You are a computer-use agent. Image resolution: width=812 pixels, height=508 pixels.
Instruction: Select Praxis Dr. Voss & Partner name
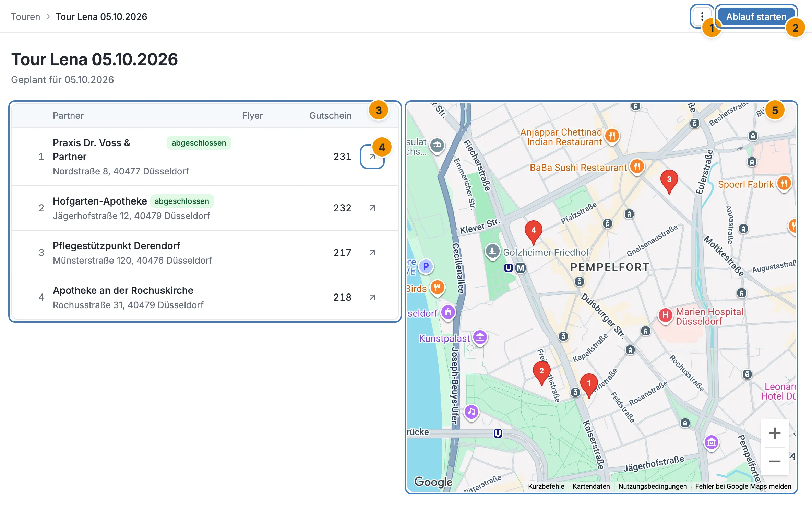92,150
